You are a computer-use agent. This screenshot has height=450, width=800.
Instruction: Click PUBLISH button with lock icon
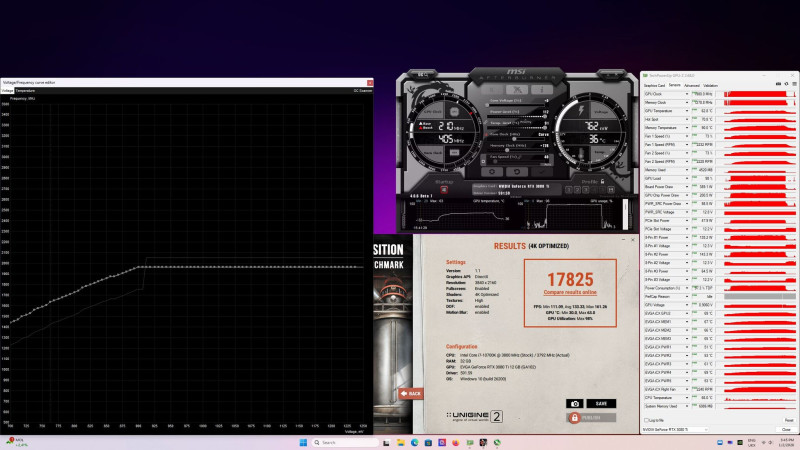[590, 418]
